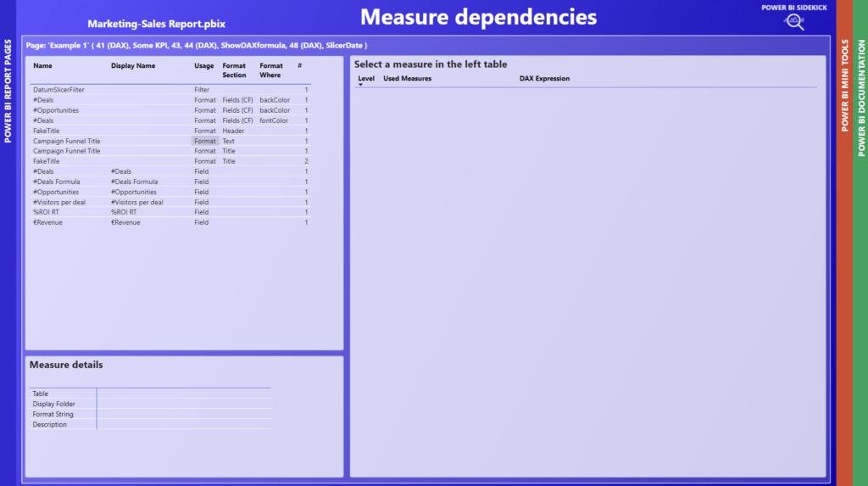Open the Power BI Documentation side tab
The height and width of the screenshot is (486, 868).
coord(860,98)
